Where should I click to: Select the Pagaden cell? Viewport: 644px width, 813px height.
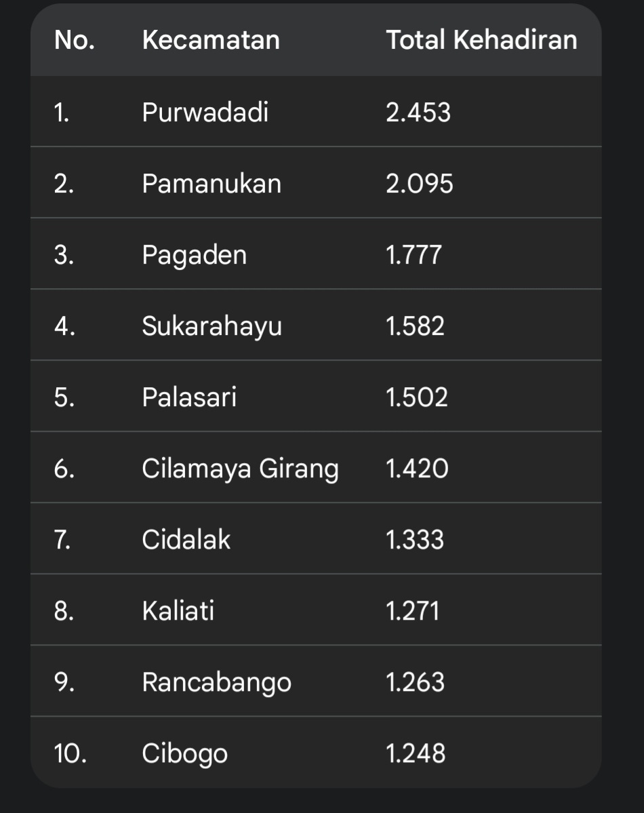[x=195, y=255]
